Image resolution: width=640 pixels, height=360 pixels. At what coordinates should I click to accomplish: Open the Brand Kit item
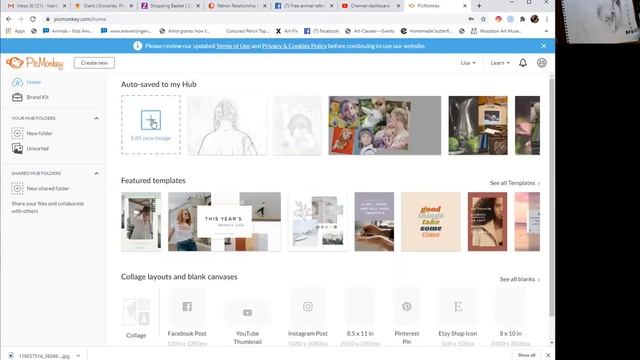pos(30,97)
